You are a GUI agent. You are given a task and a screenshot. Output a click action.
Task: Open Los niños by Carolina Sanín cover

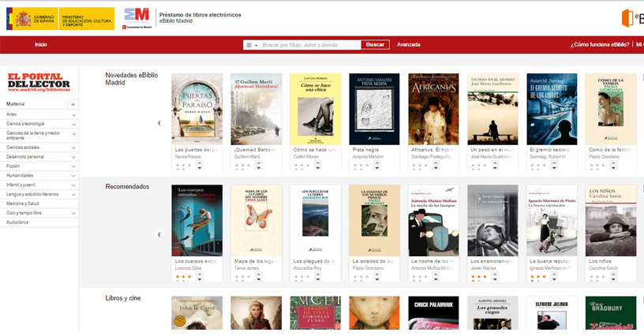coord(611,221)
